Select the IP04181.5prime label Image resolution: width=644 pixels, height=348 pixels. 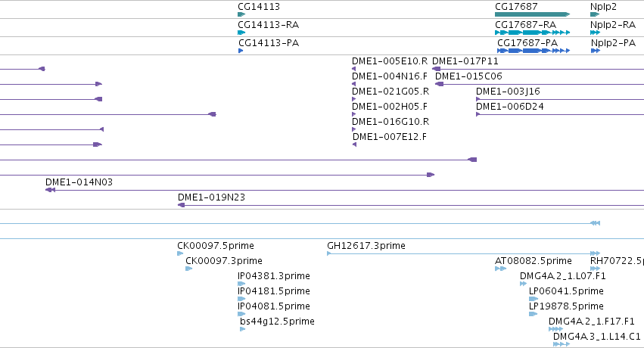click(x=274, y=291)
